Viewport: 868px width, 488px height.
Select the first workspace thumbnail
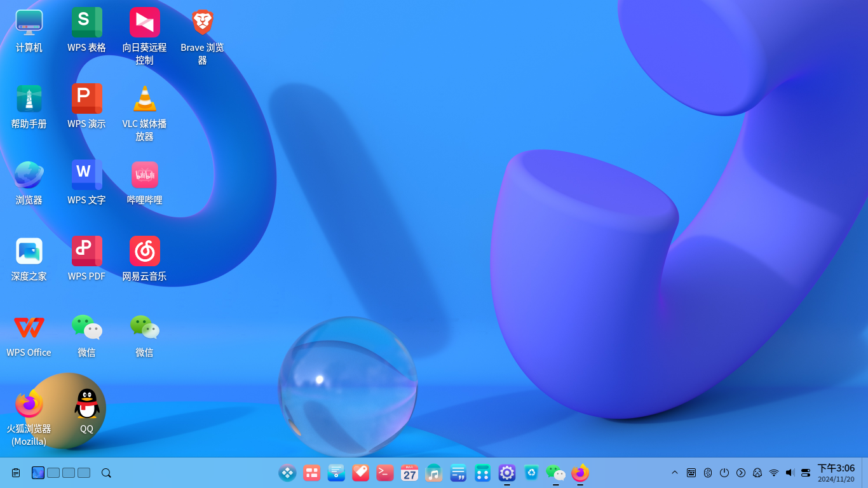point(38,473)
